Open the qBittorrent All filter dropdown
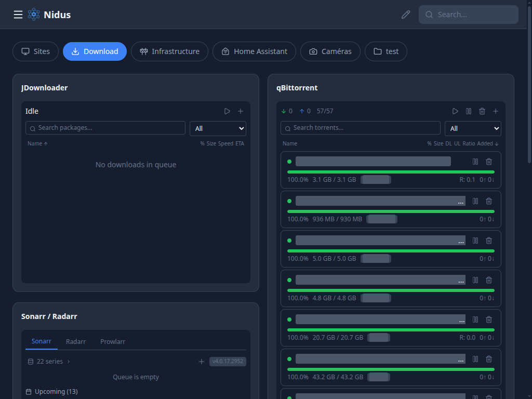This screenshot has width=532, height=399. (x=473, y=128)
